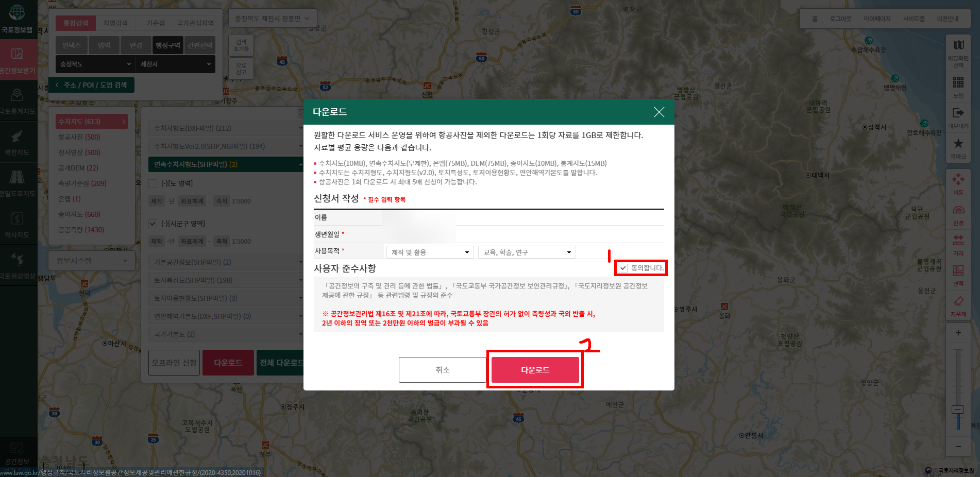Expand the 충청북도 제천시 청풍면 location dropdown
This screenshot has height=477, width=980.
273,19
